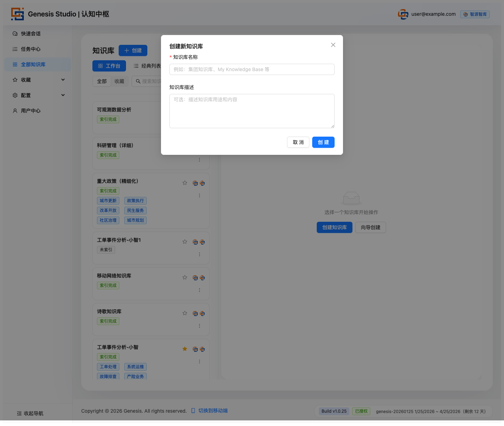Close the 创建新知识库 dialog with the X
504x426 pixels.
[333, 45]
